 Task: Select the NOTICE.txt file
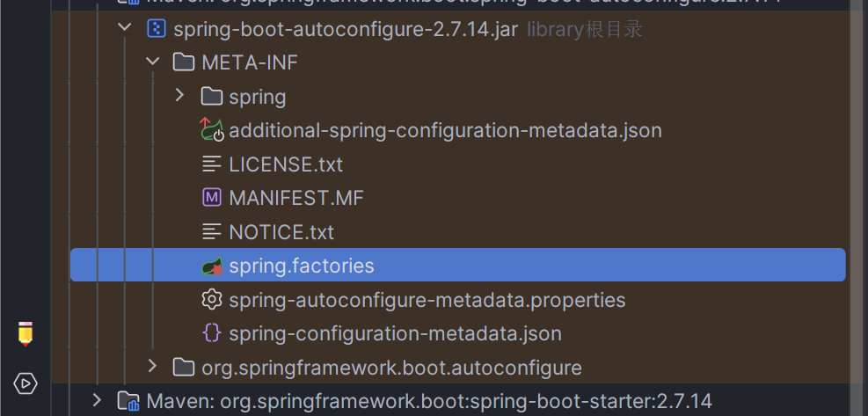click(x=281, y=232)
